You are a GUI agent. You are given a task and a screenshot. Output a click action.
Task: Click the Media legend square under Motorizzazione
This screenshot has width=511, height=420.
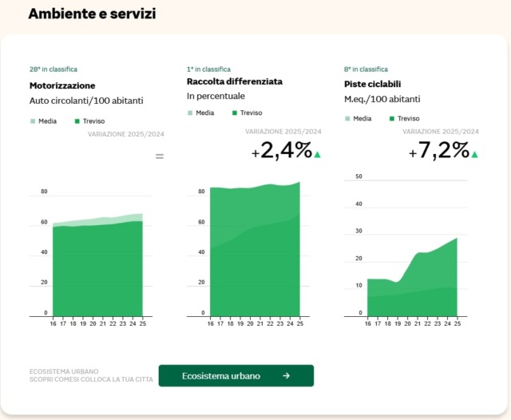[33, 121]
